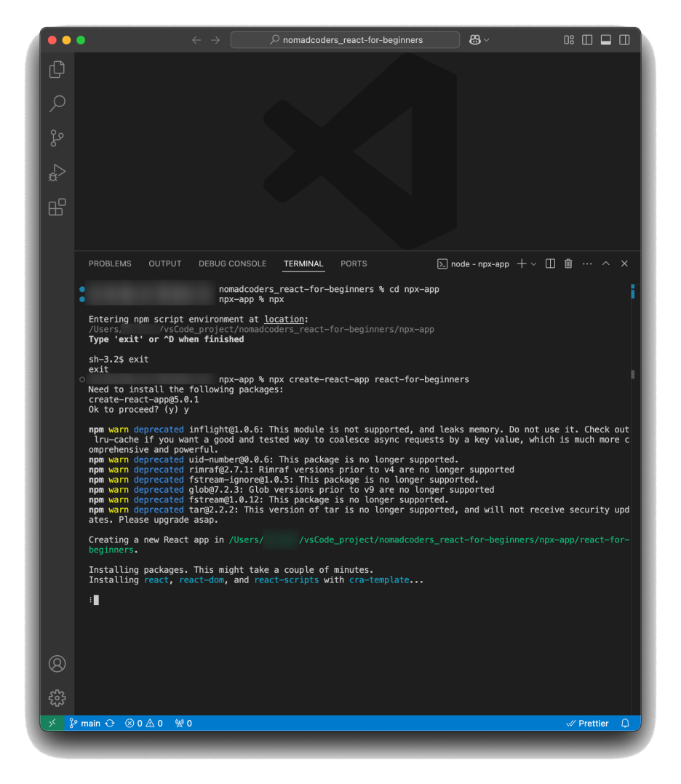The image size is (681, 784).
Task: Open the Run and Debug view
Action: 57,173
